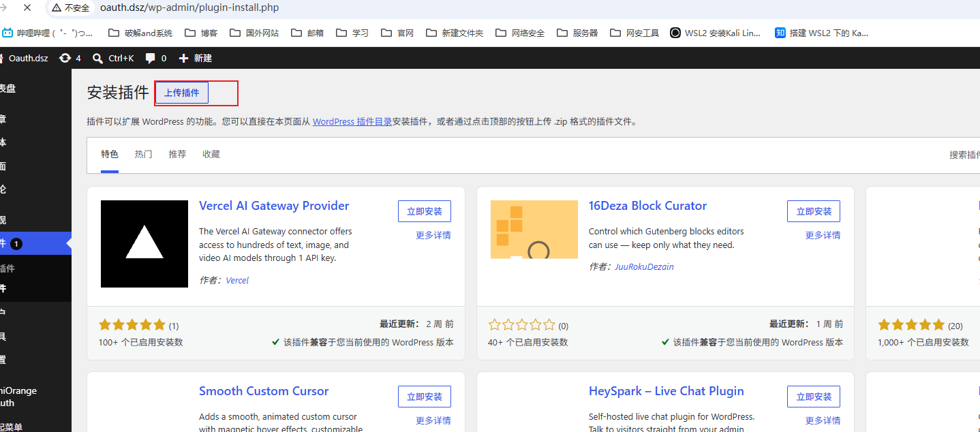
Task: Open the WordPress 插件目录 link
Action: coord(352,121)
